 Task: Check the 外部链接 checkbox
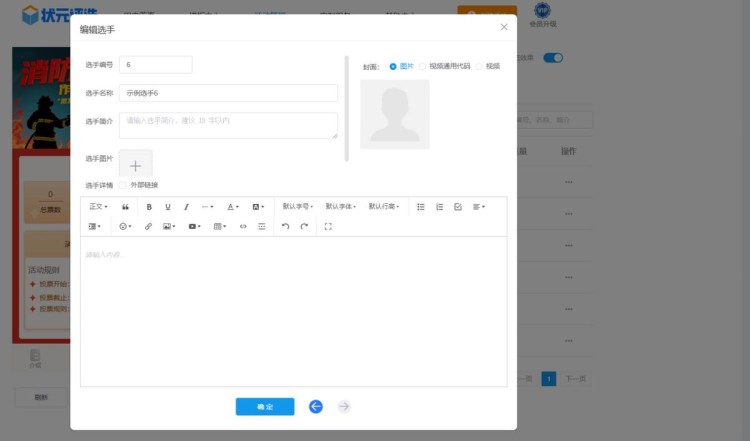[x=123, y=185]
